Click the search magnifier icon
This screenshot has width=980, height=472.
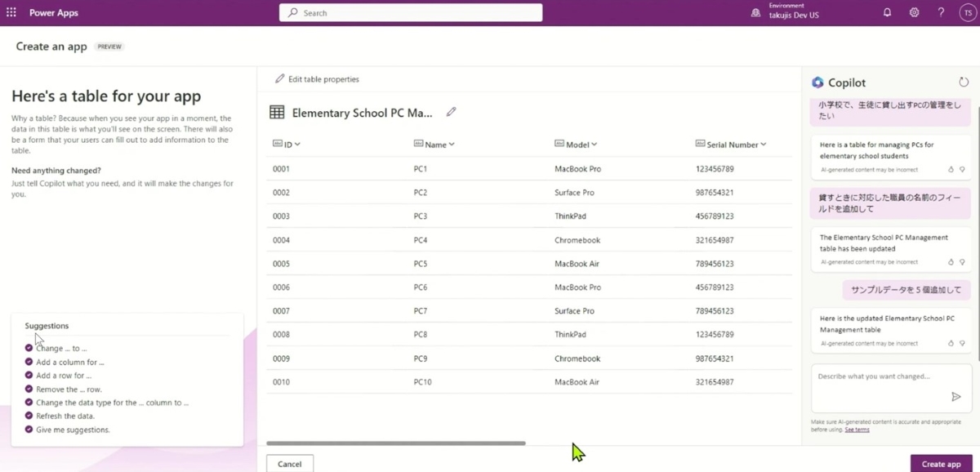pos(293,13)
